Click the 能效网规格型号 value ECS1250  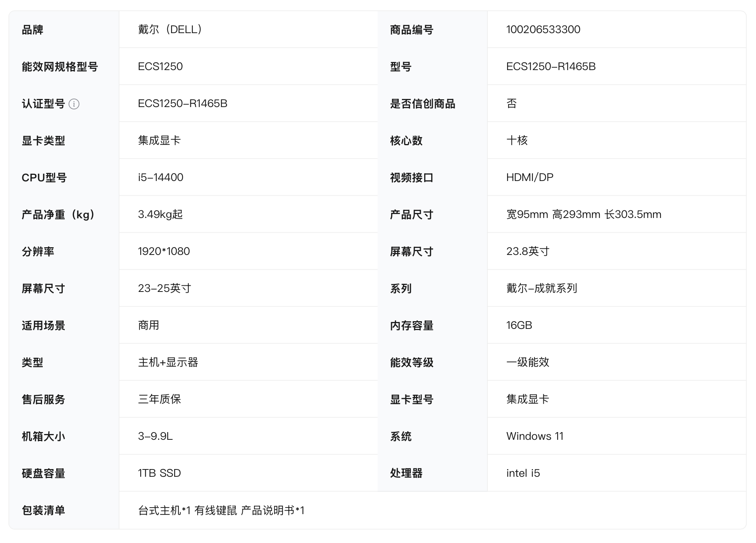(x=160, y=66)
